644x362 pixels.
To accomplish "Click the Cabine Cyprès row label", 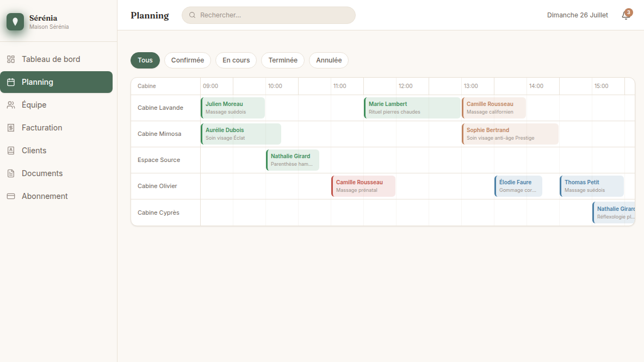I will [158, 213].
